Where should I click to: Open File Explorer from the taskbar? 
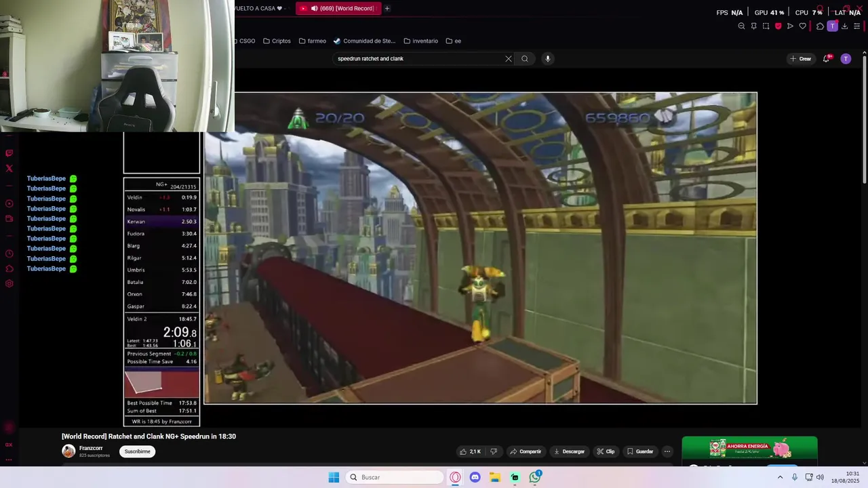[495, 477]
